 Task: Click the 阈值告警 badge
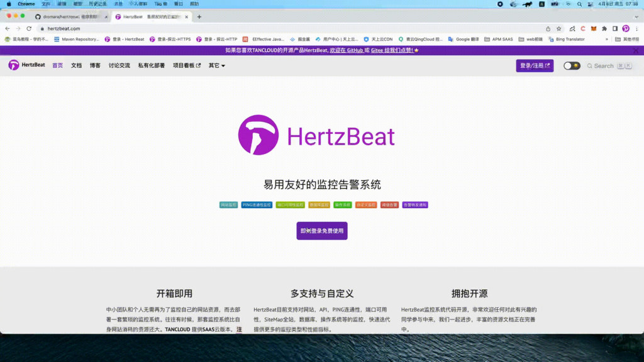389,205
